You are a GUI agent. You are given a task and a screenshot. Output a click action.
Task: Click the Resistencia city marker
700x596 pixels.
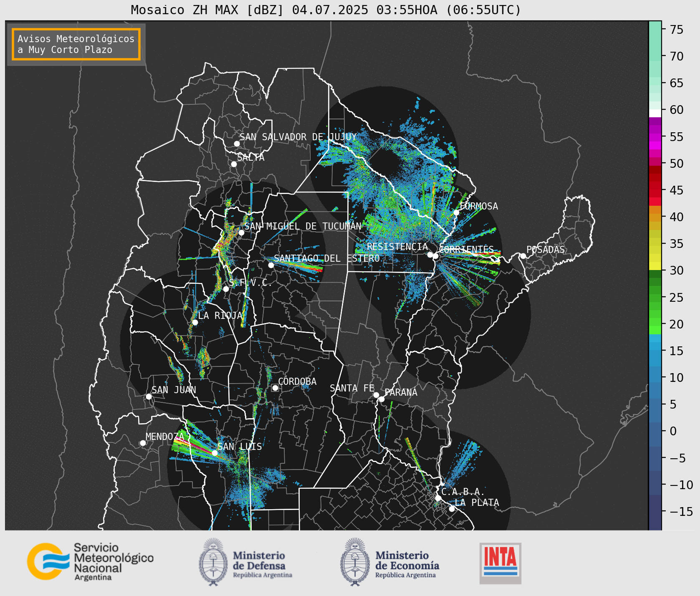(x=430, y=255)
